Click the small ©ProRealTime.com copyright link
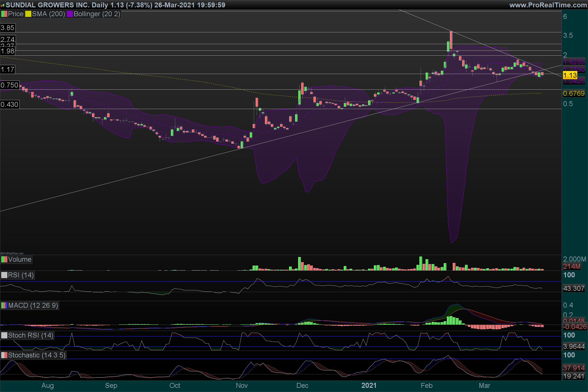The image size is (588, 392). coord(12,253)
